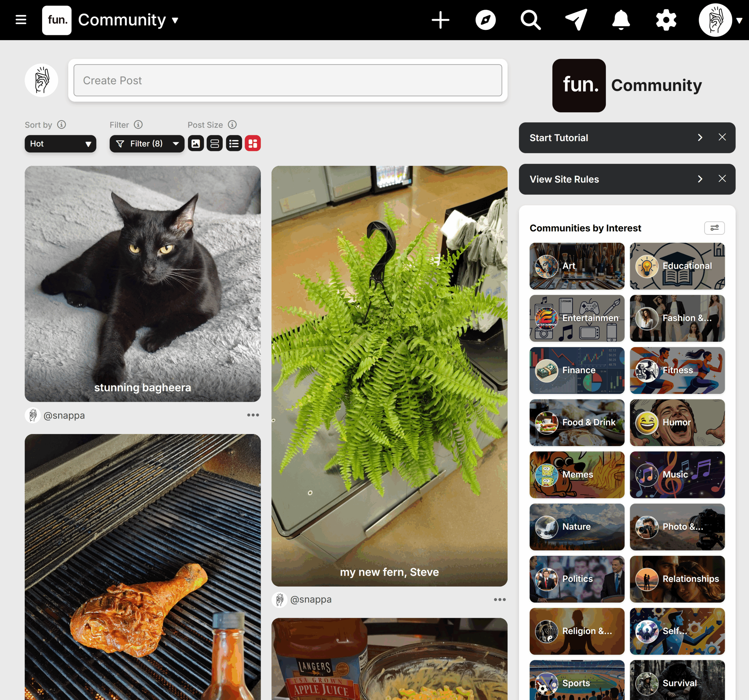Click the search magnifier icon

point(530,20)
